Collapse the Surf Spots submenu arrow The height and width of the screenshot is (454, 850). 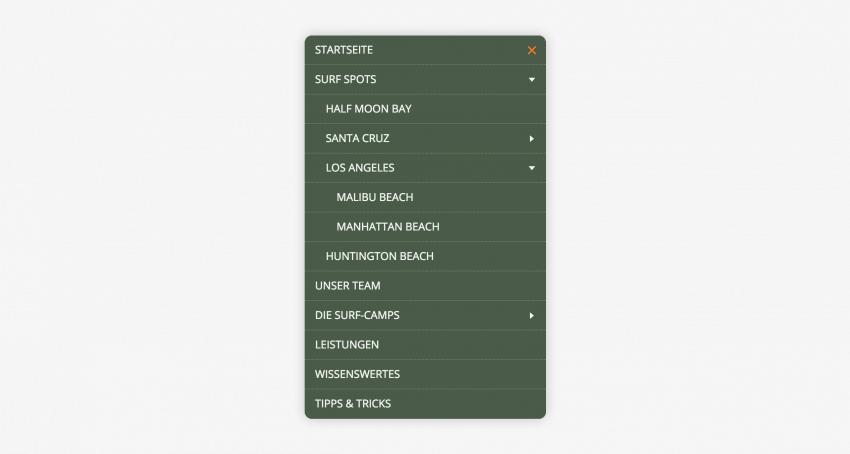pyautogui.click(x=532, y=79)
